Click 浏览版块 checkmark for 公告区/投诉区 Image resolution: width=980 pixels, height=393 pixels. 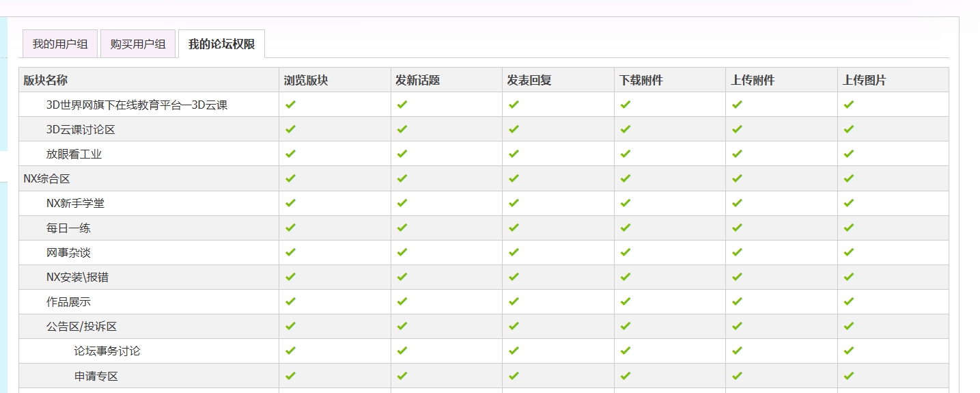[x=290, y=326]
